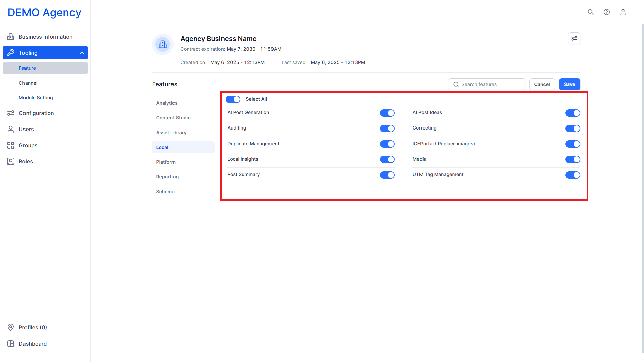Open the Users menu item

(45, 129)
